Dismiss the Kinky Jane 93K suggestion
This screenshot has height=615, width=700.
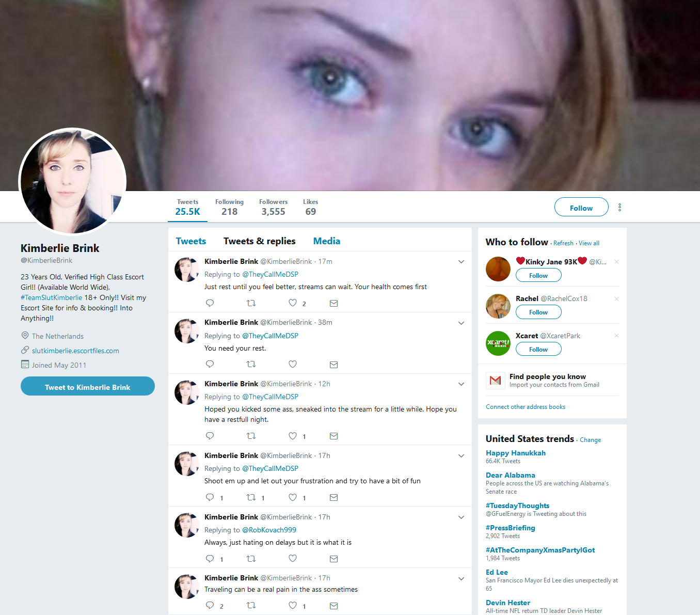[x=616, y=262]
